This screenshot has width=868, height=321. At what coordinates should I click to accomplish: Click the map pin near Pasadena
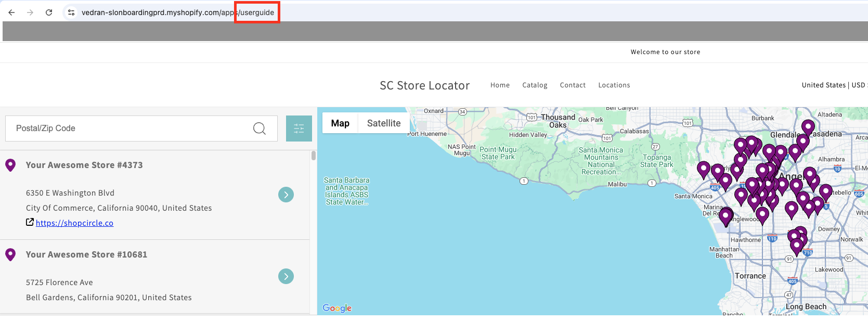808,128
